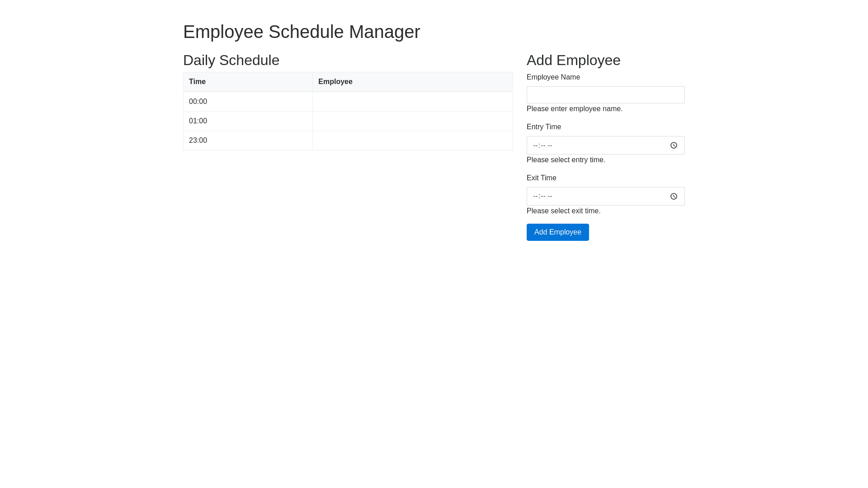
Task: Click the Employee Schedule Manager page title
Action: point(302,32)
